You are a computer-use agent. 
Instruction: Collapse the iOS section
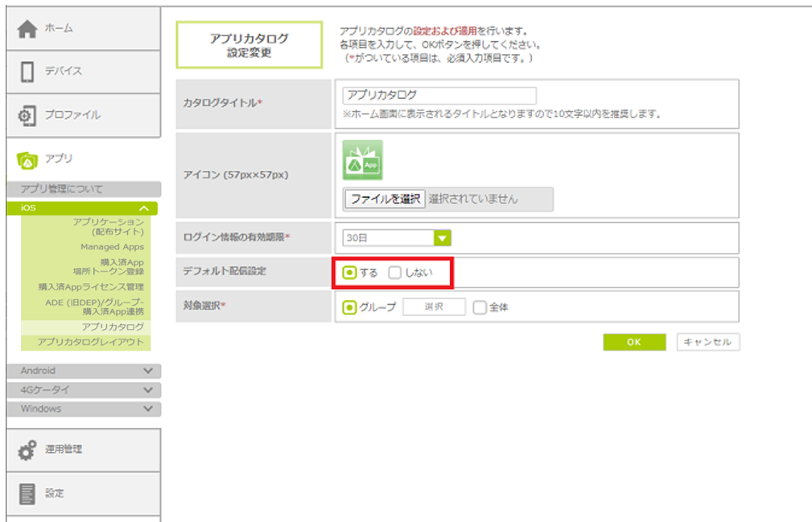click(x=145, y=208)
